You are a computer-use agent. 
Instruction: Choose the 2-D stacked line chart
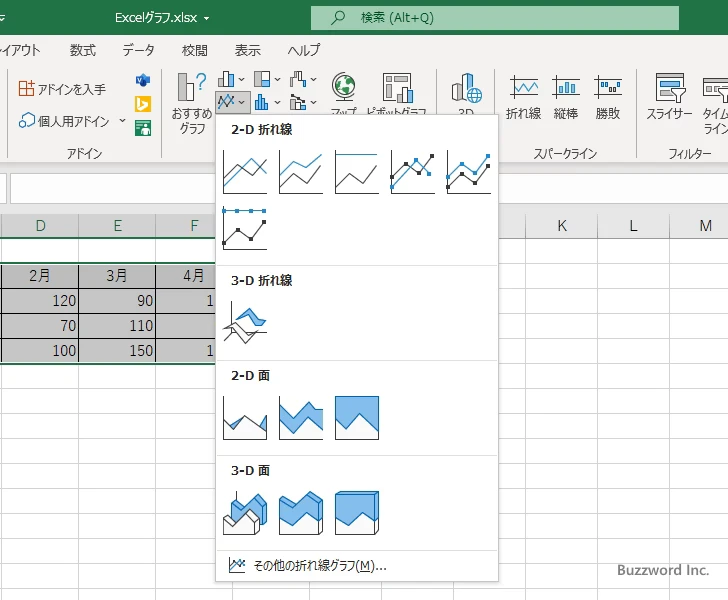301,171
